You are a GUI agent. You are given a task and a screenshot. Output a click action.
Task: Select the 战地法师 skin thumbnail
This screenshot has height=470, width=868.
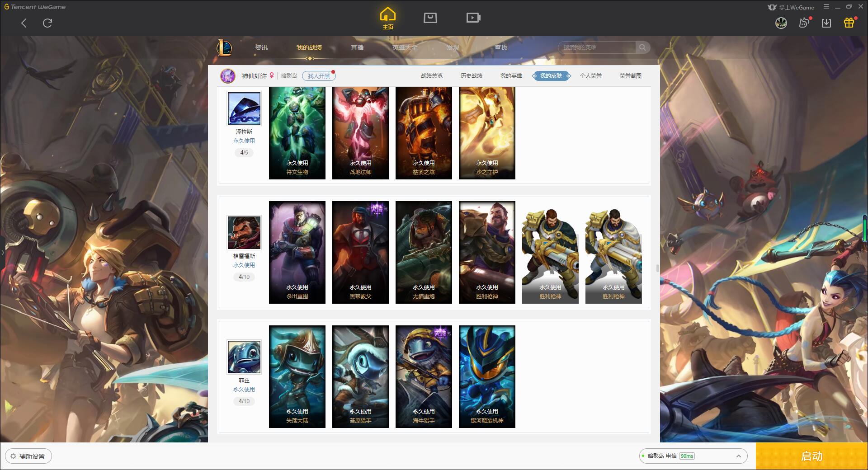pos(360,133)
